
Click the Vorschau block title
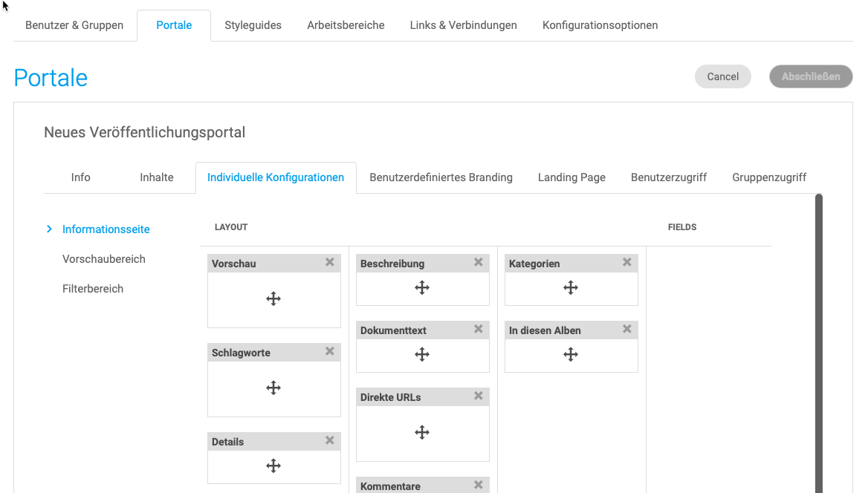click(233, 264)
